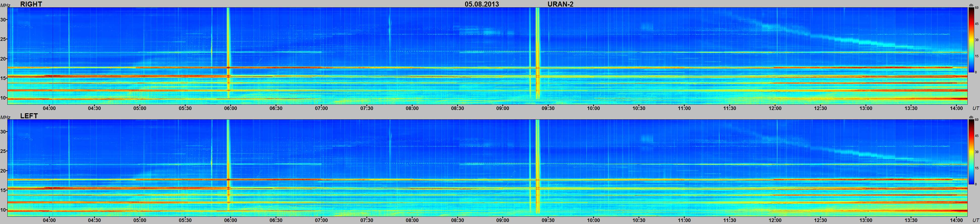Click the 12:00 time tick under LEFT panel
This screenshot has width=980, height=224.
(775, 220)
